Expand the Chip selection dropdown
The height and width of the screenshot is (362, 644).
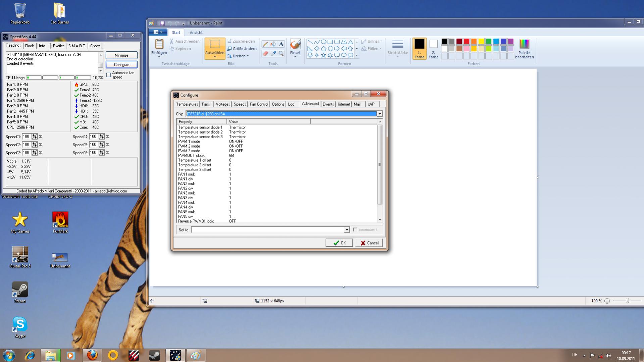(380, 114)
